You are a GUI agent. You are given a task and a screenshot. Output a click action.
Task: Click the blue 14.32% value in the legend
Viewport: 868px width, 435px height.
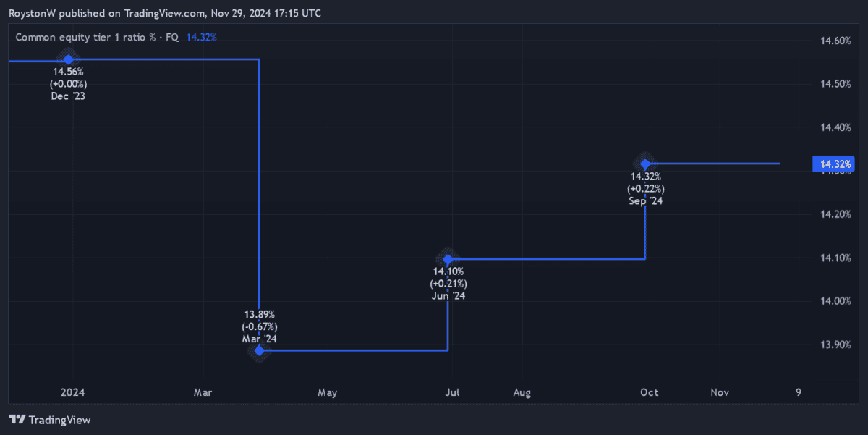click(200, 37)
